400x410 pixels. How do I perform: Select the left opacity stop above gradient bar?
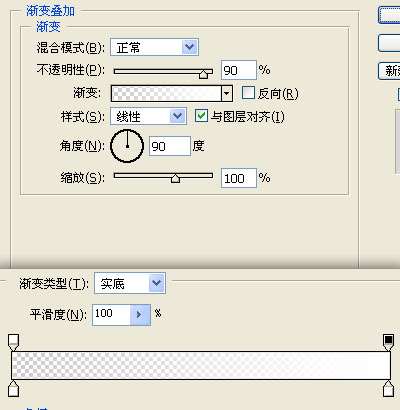(13, 342)
